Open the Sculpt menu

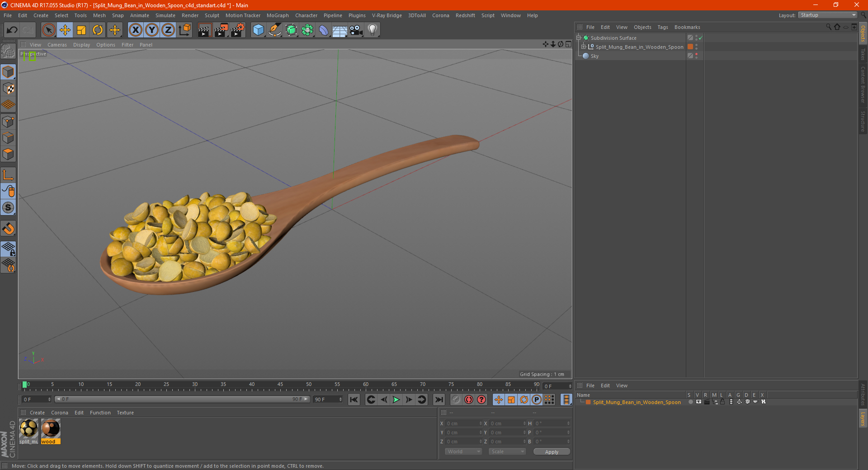pos(212,15)
